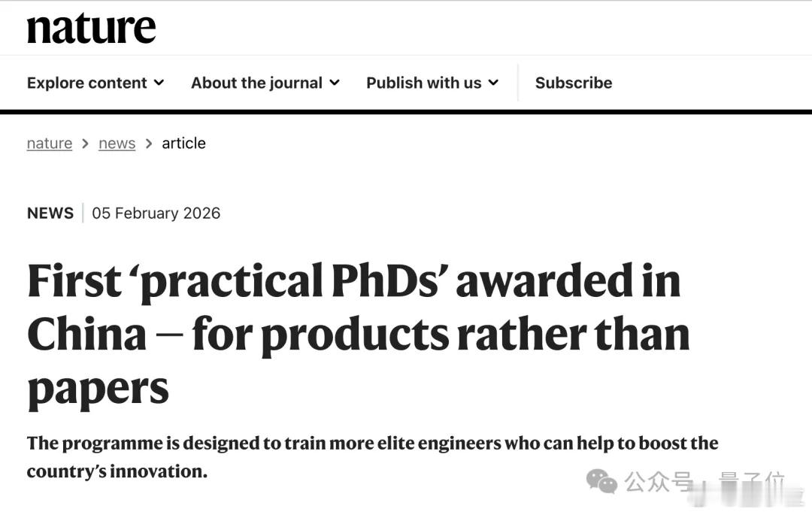
Task: Click the WeChat logo watermark icon
Action: point(601,481)
